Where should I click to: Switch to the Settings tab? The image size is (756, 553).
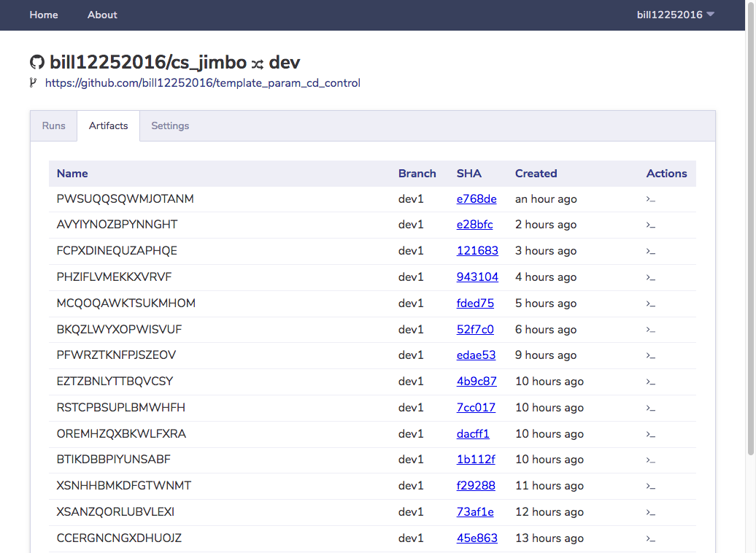click(x=169, y=125)
